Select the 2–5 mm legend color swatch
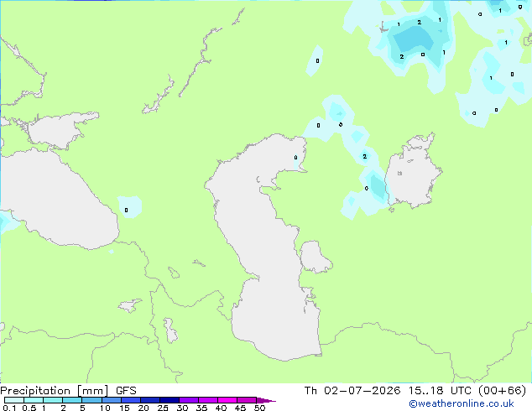 click(x=72, y=400)
